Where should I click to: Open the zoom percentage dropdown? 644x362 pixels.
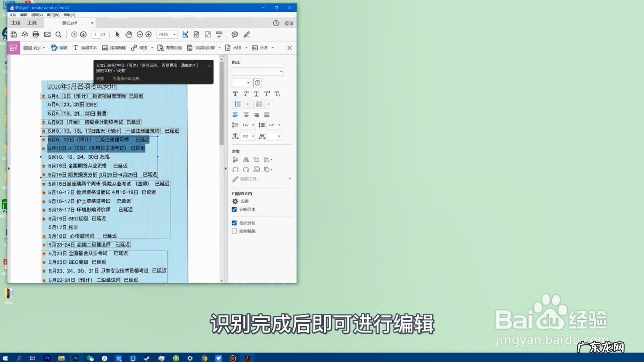point(175,34)
